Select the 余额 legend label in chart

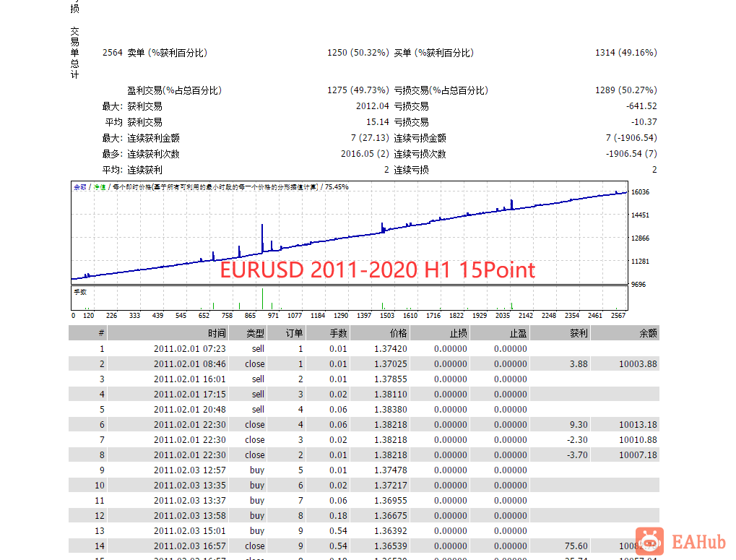79,187
